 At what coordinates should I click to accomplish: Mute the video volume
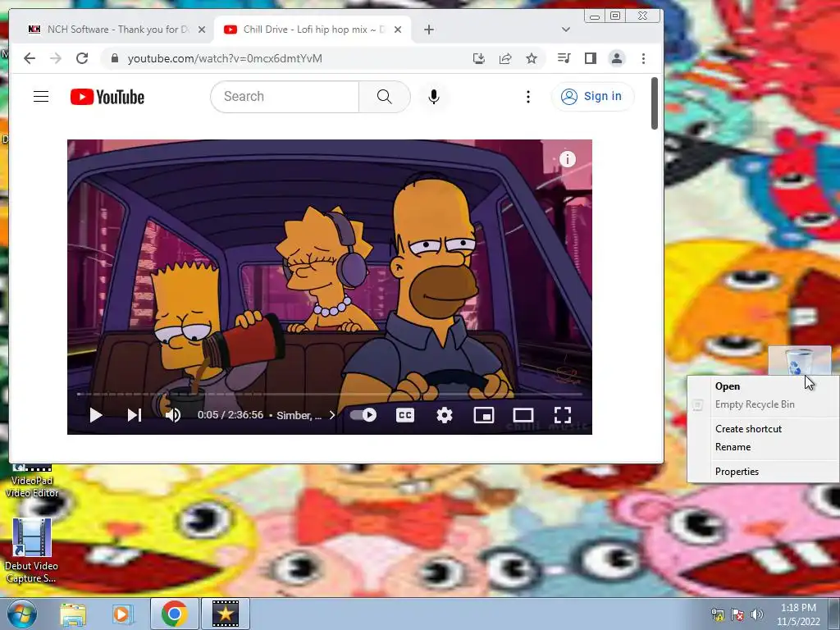point(173,415)
